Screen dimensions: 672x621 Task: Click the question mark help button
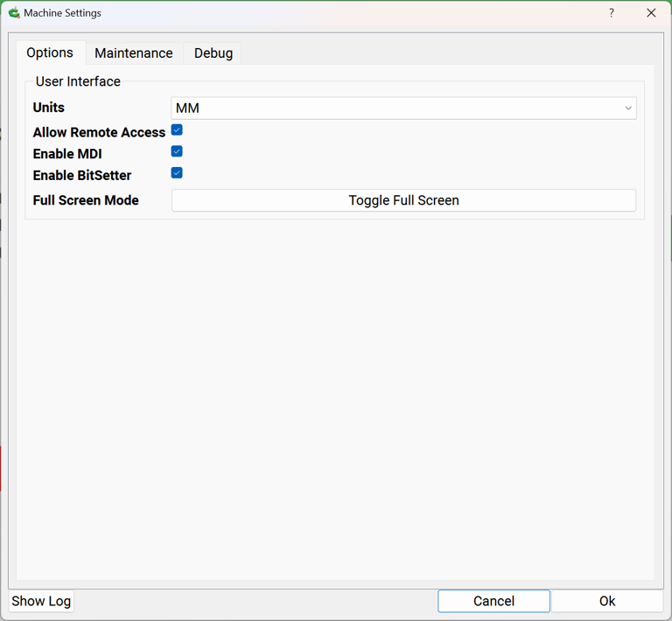pos(612,13)
